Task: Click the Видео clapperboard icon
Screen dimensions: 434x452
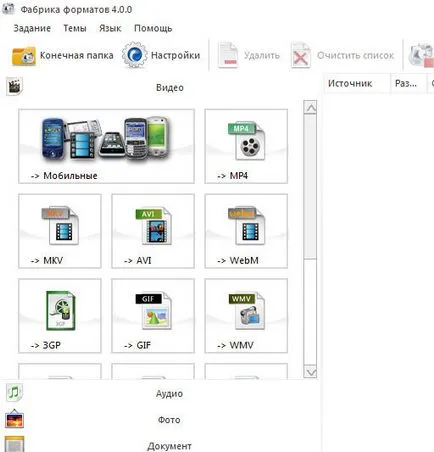Action: [14, 87]
